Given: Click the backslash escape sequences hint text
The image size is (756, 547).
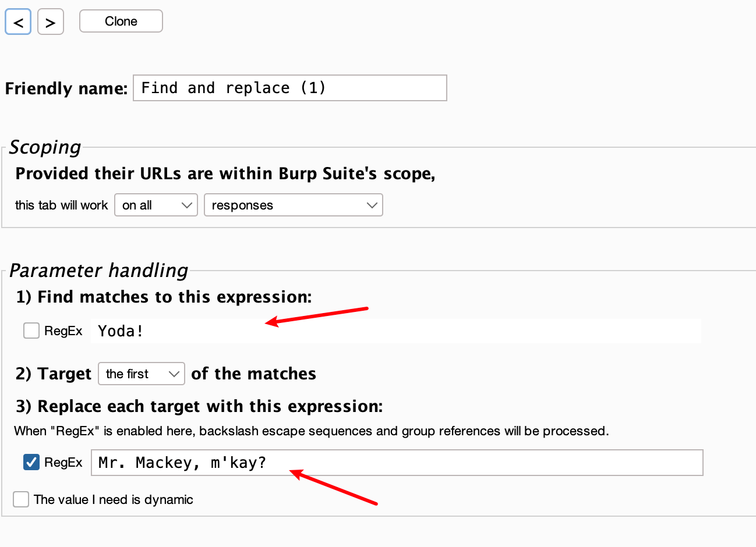Looking at the screenshot, I should click(311, 431).
